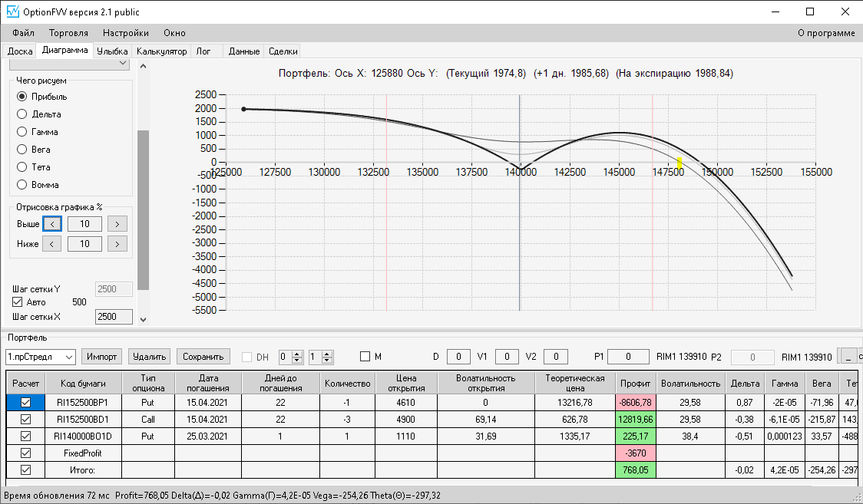The width and height of the screenshot is (863, 504).
Task: Click the yellow price marker on the chart
Action: click(x=679, y=163)
